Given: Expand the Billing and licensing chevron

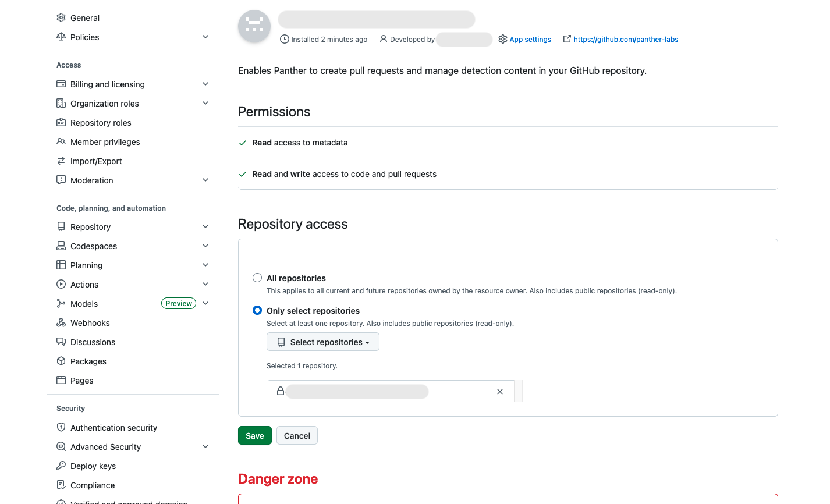Looking at the screenshot, I should (205, 84).
